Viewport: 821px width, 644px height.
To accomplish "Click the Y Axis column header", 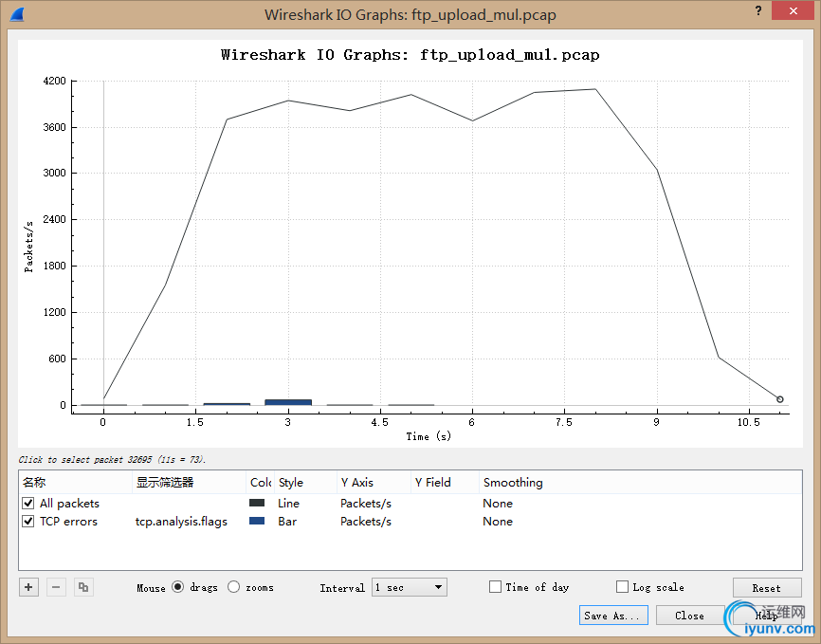I will coord(374,482).
